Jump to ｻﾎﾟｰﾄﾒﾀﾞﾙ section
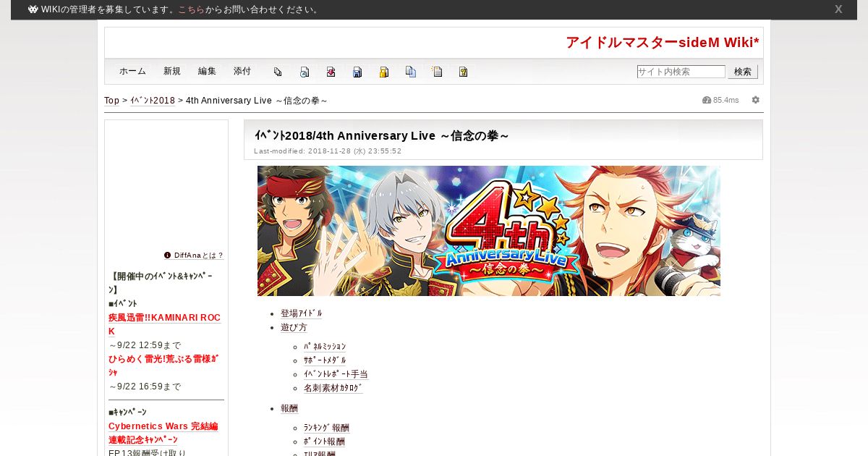The image size is (868, 456). [325, 360]
